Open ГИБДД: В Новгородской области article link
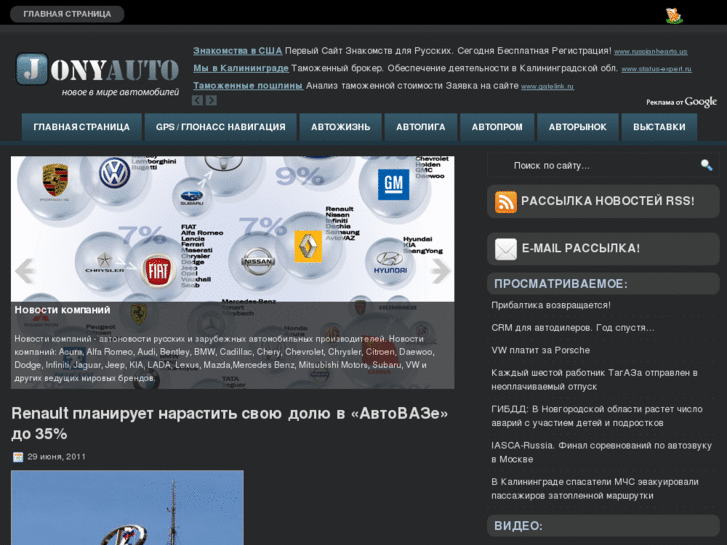Screen dimensions: 727x545 pos(597,416)
